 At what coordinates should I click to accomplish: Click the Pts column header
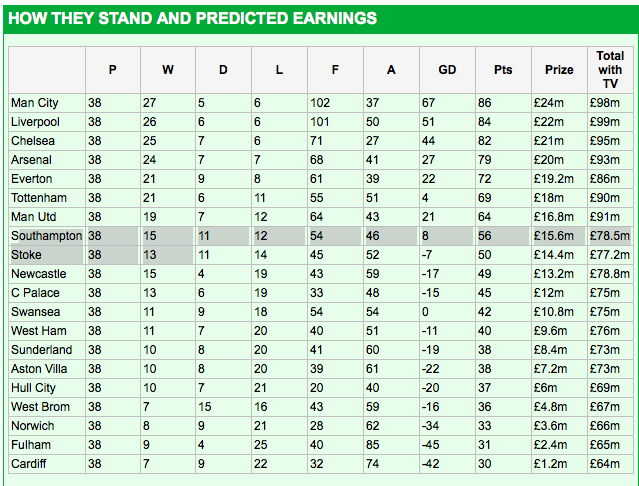(x=503, y=70)
